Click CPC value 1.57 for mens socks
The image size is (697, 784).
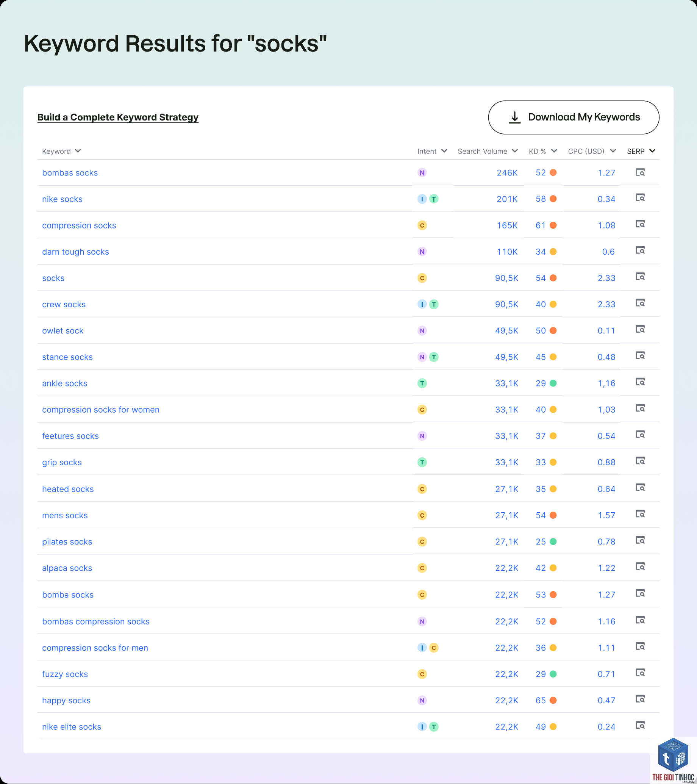(606, 515)
